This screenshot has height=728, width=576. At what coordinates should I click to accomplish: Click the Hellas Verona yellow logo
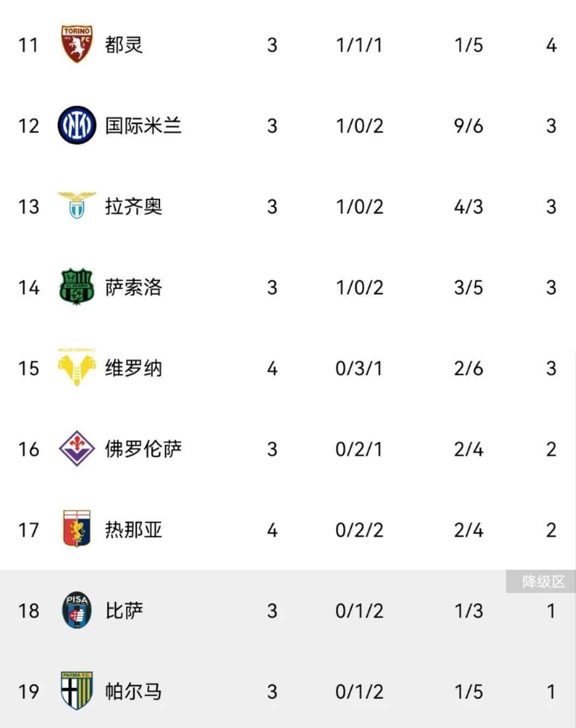click(77, 367)
